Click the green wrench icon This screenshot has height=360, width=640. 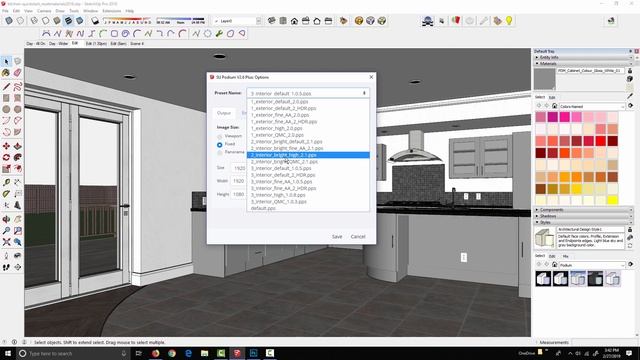(x=219, y=33)
